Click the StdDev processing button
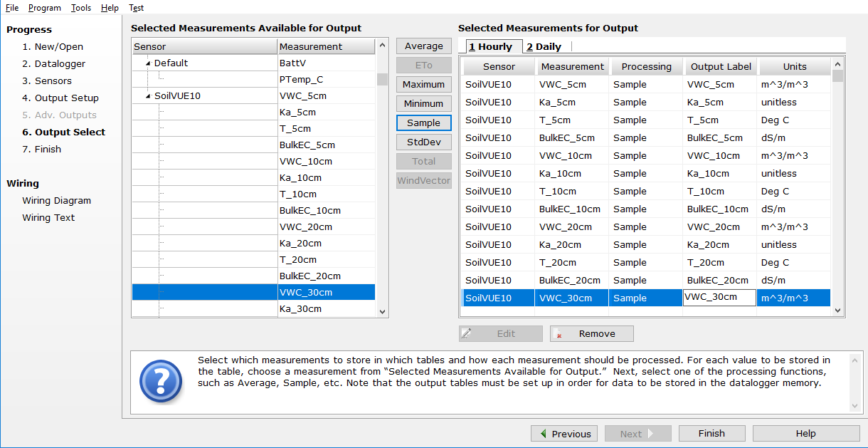 [423, 142]
